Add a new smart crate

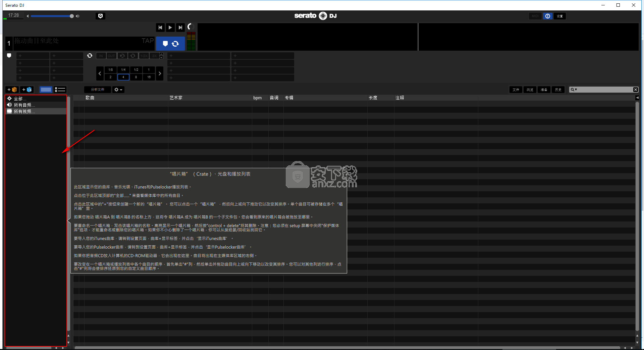click(26, 90)
